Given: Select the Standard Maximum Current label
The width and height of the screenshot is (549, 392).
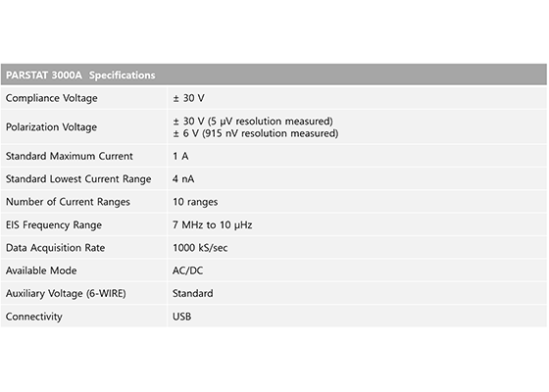Looking at the screenshot, I should (x=70, y=156).
